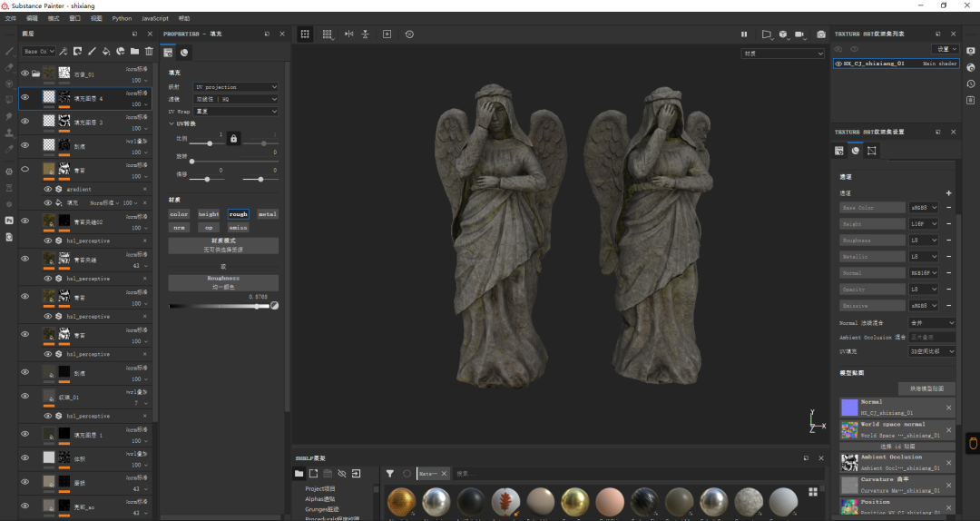Click the 烘焙模型贴图 bake button
Viewport: 980px width, 521px height.
pos(926,388)
